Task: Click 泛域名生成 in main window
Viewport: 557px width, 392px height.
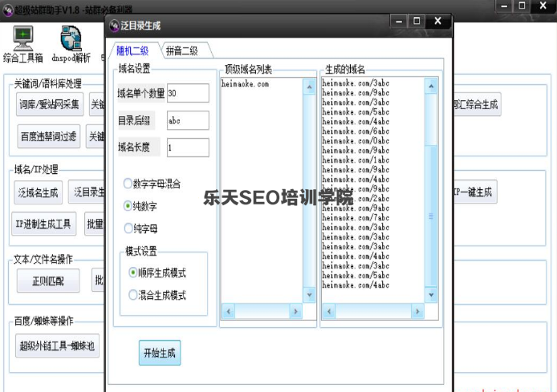Action: (x=38, y=192)
